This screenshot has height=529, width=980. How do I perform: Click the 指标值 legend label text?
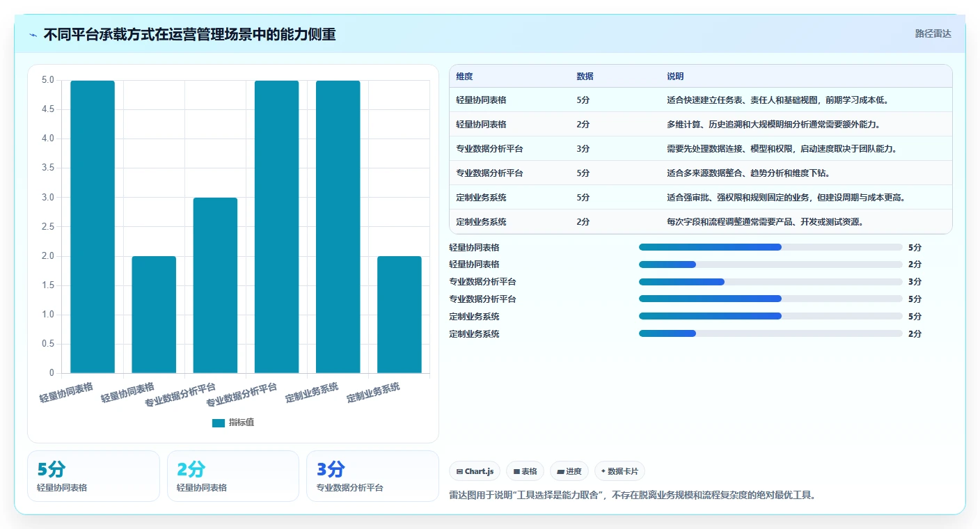coord(242,423)
